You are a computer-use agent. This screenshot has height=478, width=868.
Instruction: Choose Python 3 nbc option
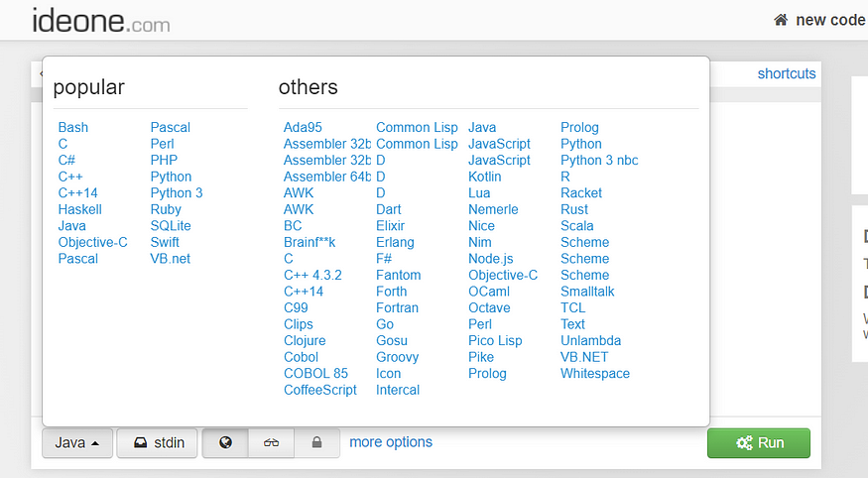tap(599, 160)
